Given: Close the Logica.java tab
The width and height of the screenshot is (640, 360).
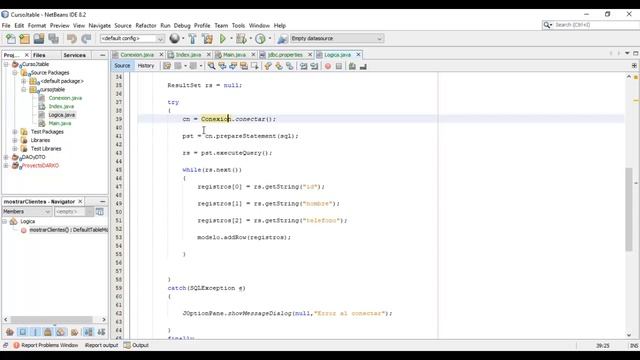Looking at the screenshot, I should point(358,55).
